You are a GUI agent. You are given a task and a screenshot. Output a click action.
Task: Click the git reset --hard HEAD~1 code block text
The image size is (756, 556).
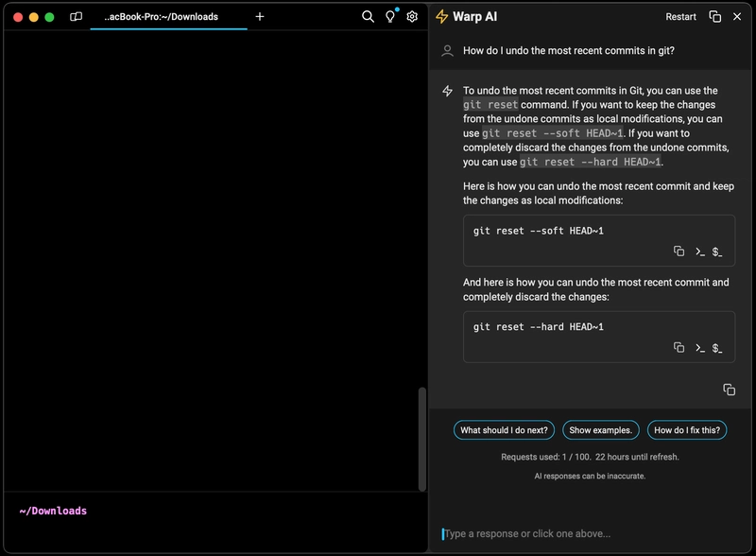(538, 327)
